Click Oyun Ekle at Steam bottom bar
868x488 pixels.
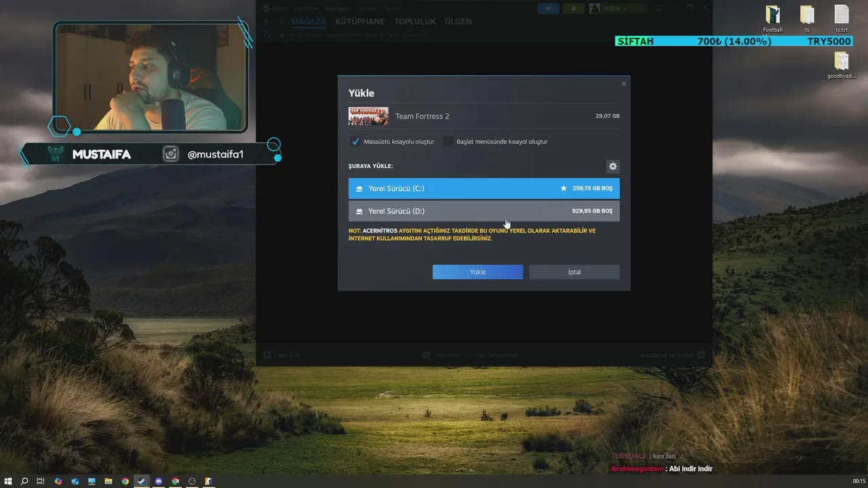(281, 354)
